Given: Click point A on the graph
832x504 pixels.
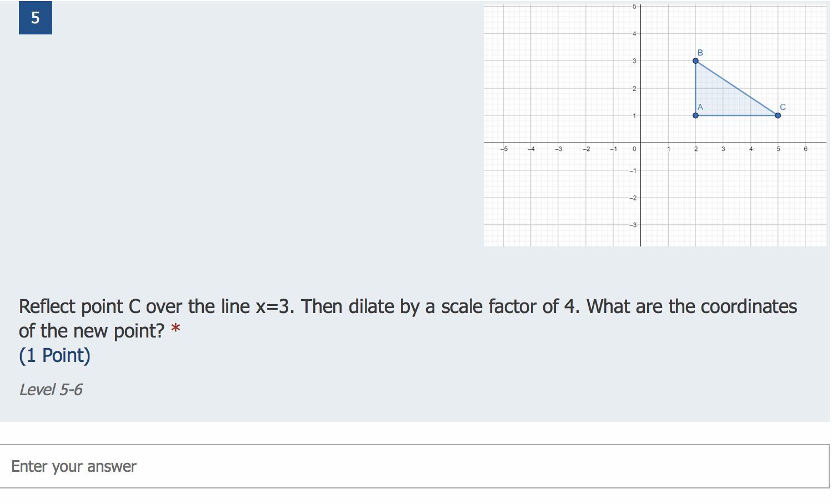Looking at the screenshot, I should point(695,115).
